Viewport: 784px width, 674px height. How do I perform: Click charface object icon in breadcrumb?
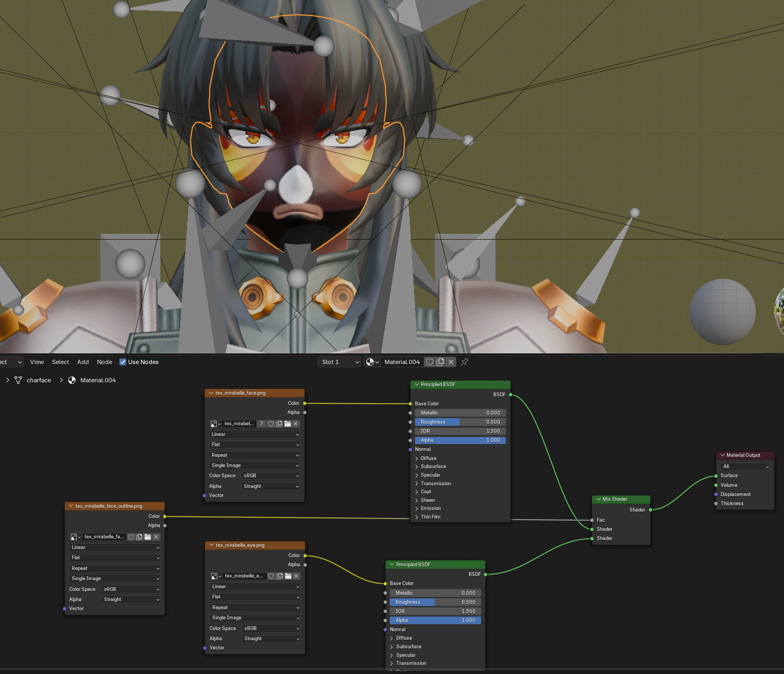18,380
